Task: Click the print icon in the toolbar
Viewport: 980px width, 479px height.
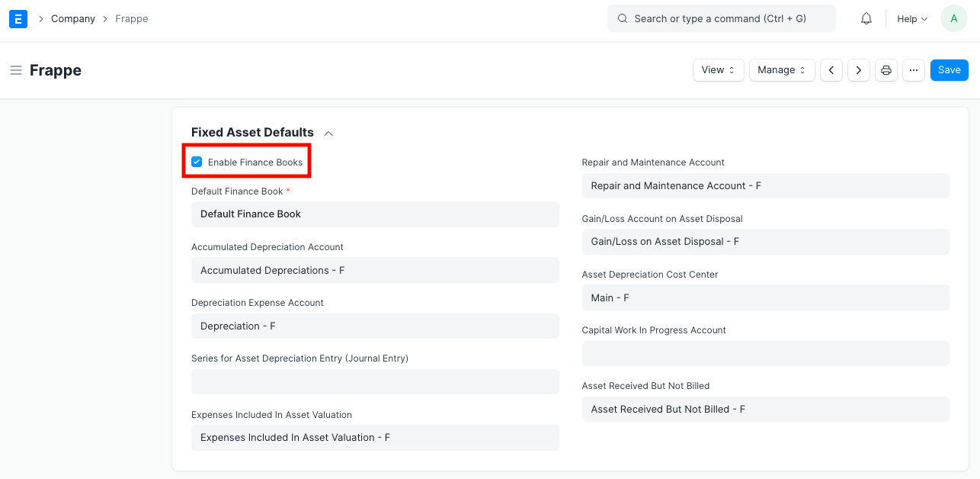Action: 886,69
